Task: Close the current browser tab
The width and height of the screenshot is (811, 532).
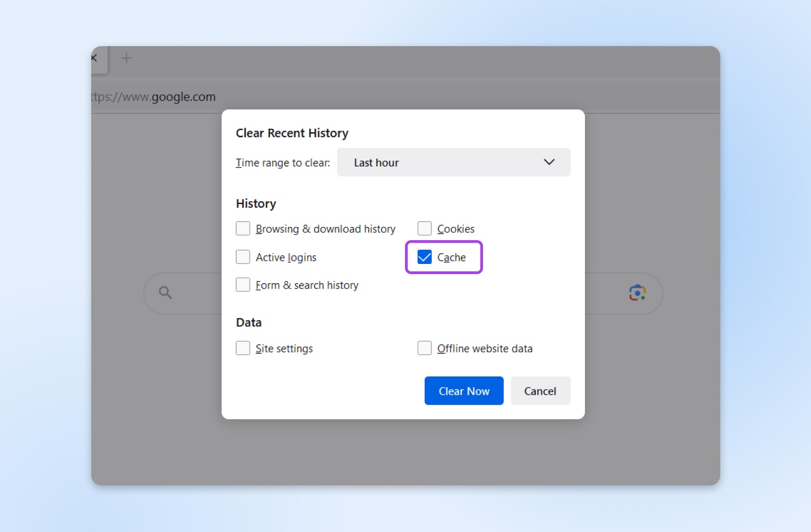Action: tap(94, 58)
